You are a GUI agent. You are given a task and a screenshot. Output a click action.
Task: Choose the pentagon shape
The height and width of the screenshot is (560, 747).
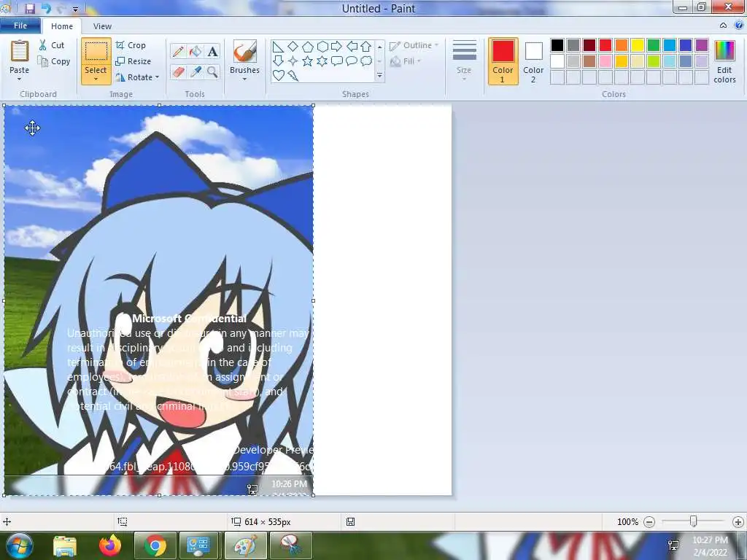click(308, 47)
